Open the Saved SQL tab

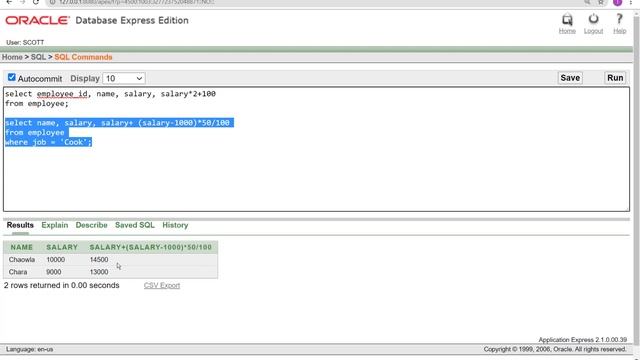pos(135,225)
